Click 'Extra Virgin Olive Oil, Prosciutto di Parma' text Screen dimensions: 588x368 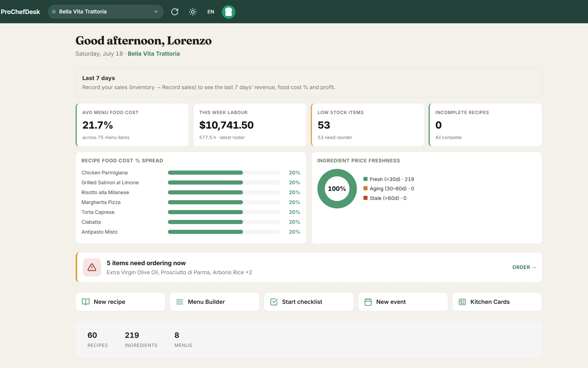(x=159, y=273)
